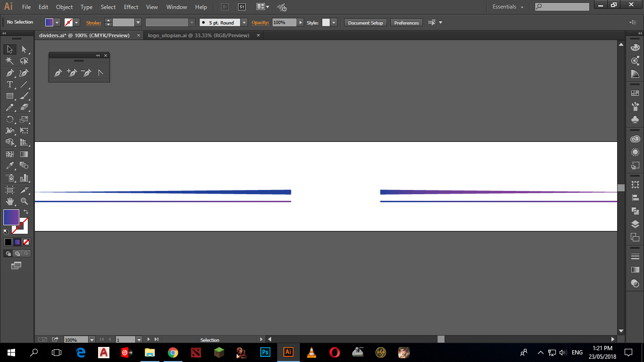The width and height of the screenshot is (644, 362).
Task: Open the stroke weight dropdown
Action: pos(138,23)
